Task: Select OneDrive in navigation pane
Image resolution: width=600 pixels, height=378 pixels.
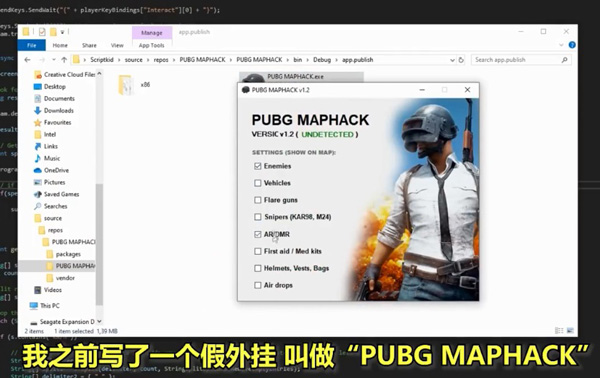Action: 56,170
